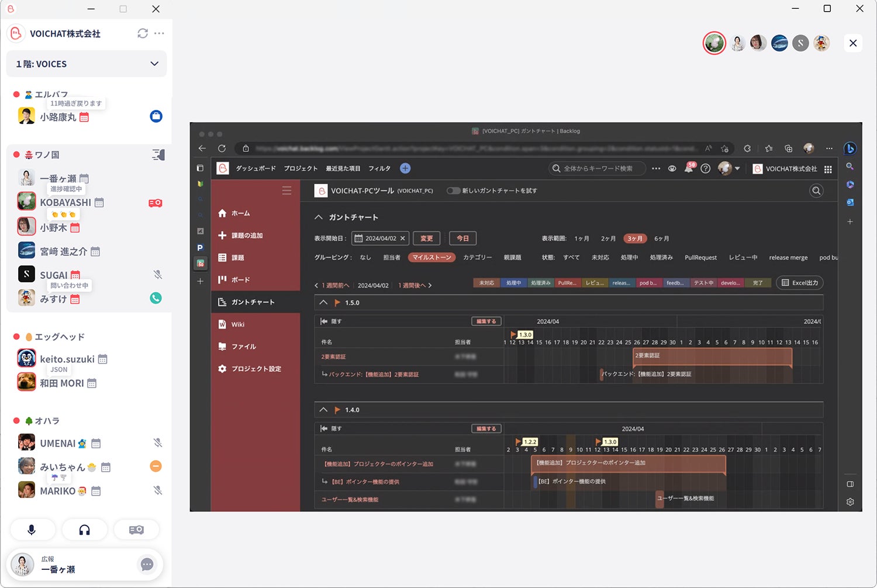Image resolution: width=877 pixels, height=588 pixels.
Task: Open Wiki in the Backlog sidebar
Action: click(x=237, y=324)
